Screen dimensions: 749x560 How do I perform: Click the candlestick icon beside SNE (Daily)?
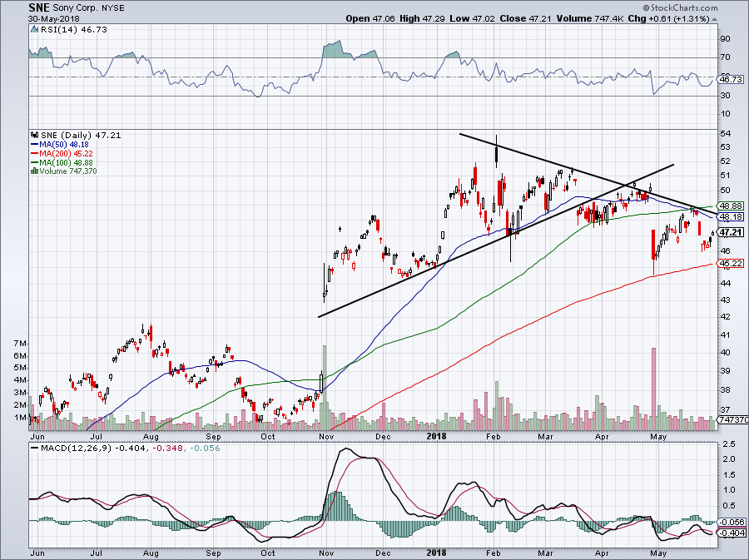click(x=34, y=135)
